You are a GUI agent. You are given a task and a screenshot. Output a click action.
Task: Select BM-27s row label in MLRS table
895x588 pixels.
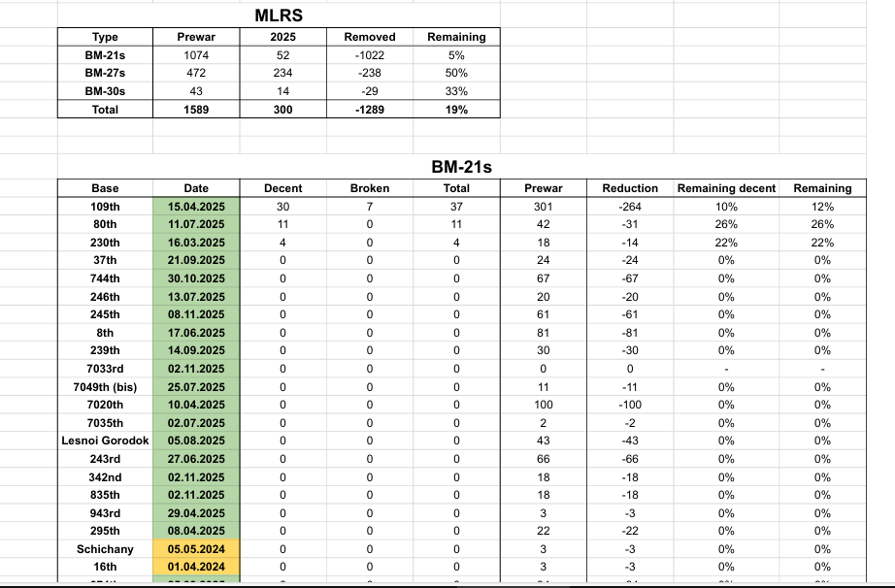tap(105, 73)
